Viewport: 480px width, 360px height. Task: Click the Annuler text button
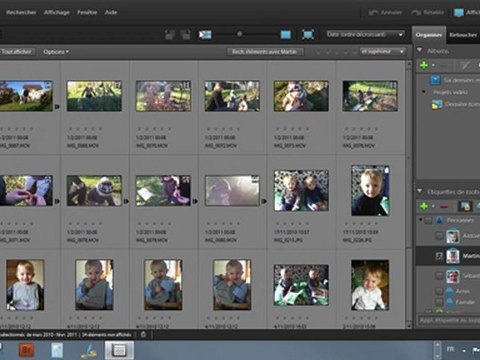[391, 13]
